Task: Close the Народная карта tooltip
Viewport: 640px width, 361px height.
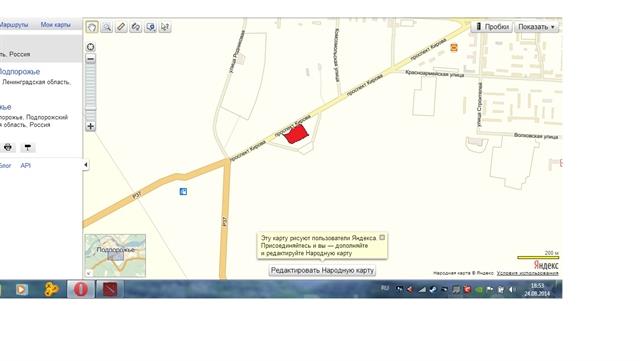Action: (382, 237)
